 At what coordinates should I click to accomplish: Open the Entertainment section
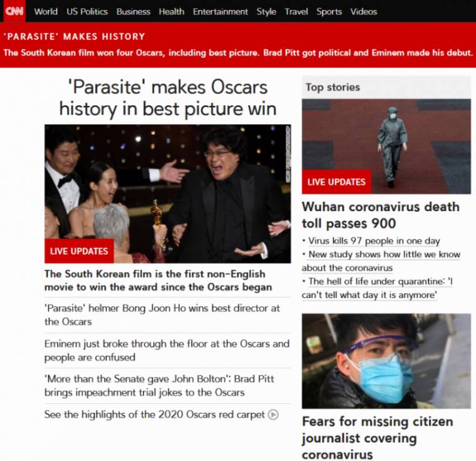(x=220, y=11)
